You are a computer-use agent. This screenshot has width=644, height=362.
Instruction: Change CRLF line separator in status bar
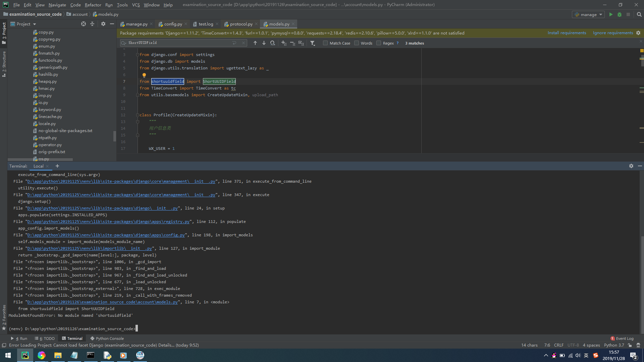tap(559, 345)
